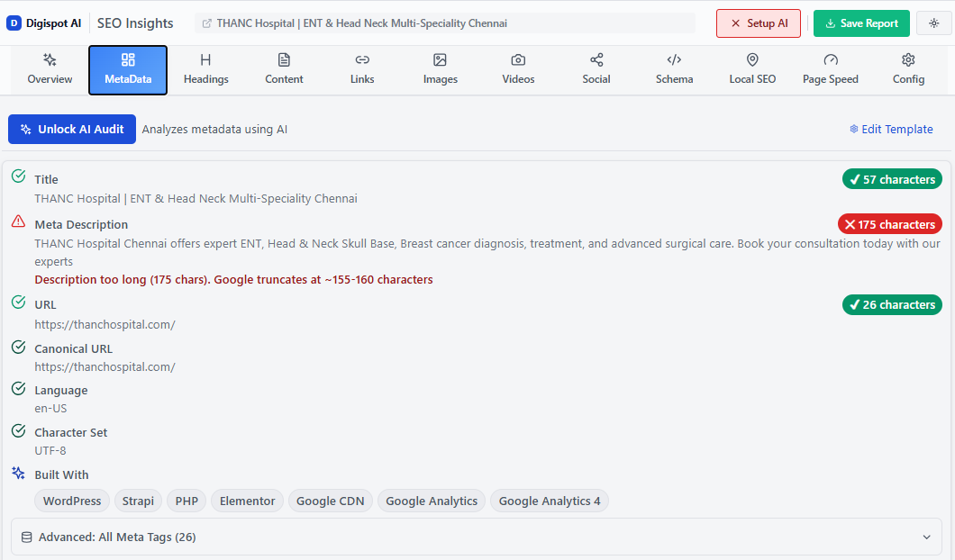Click the Strapi tag
955x560 pixels.
[x=138, y=501]
